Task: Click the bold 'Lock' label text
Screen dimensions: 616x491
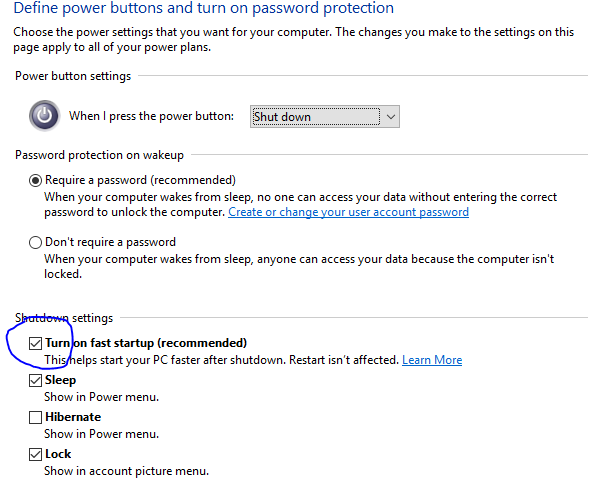Action: point(58,454)
